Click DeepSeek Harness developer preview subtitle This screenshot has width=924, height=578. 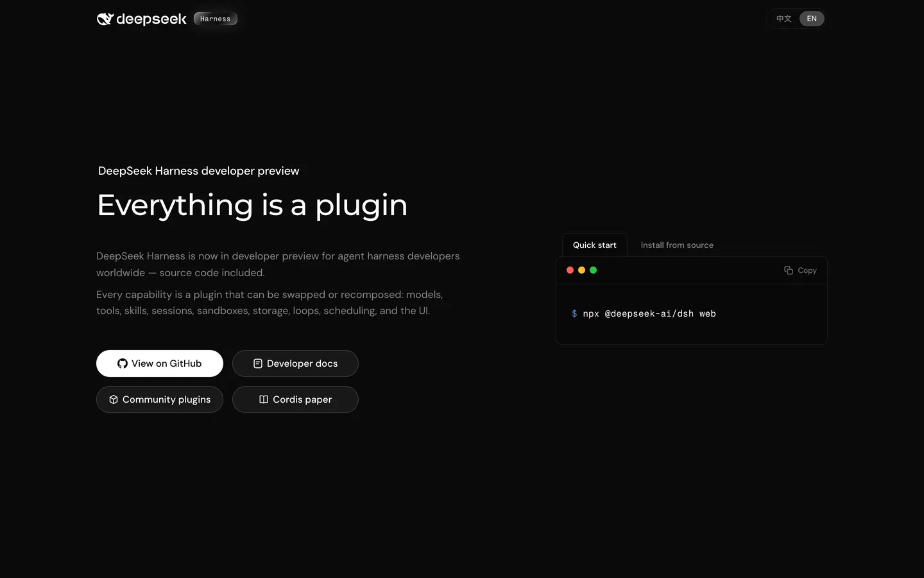point(198,171)
